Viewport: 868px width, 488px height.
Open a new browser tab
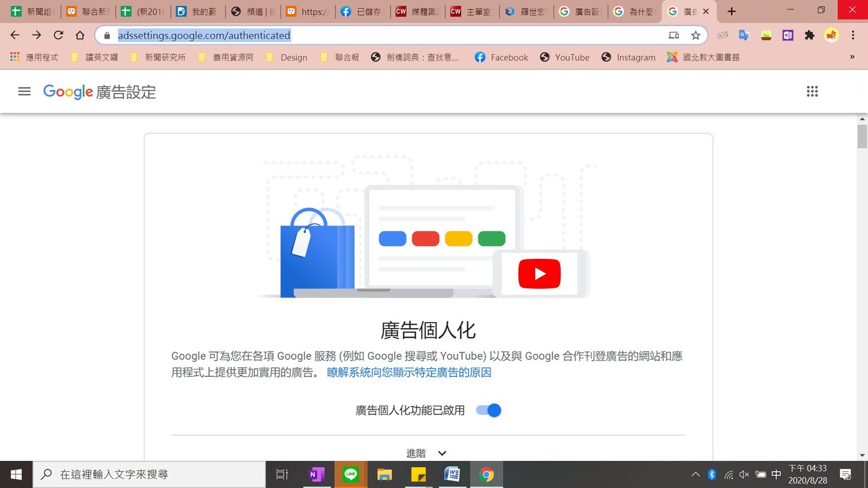click(x=731, y=12)
